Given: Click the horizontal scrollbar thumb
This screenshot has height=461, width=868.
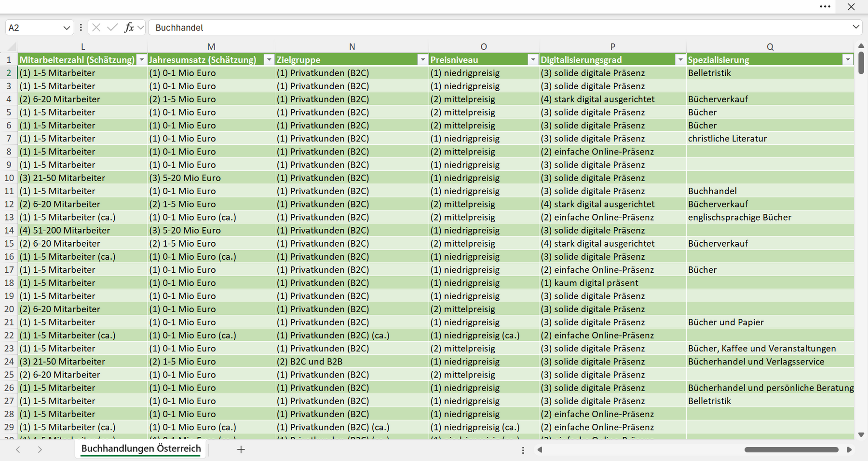Looking at the screenshot, I should point(791,450).
